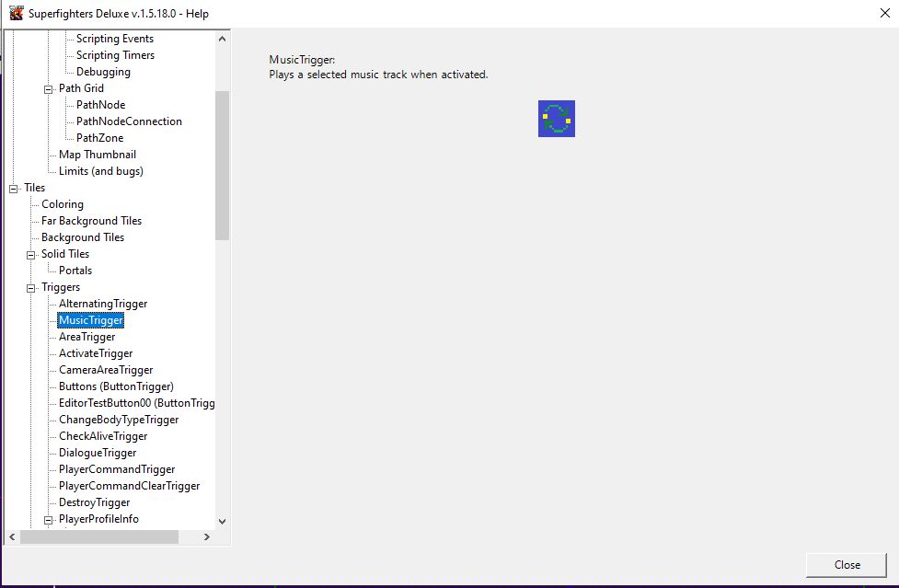Image resolution: width=899 pixels, height=588 pixels.
Task: Collapse the Solid Tiles tree node
Action: (31, 255)
